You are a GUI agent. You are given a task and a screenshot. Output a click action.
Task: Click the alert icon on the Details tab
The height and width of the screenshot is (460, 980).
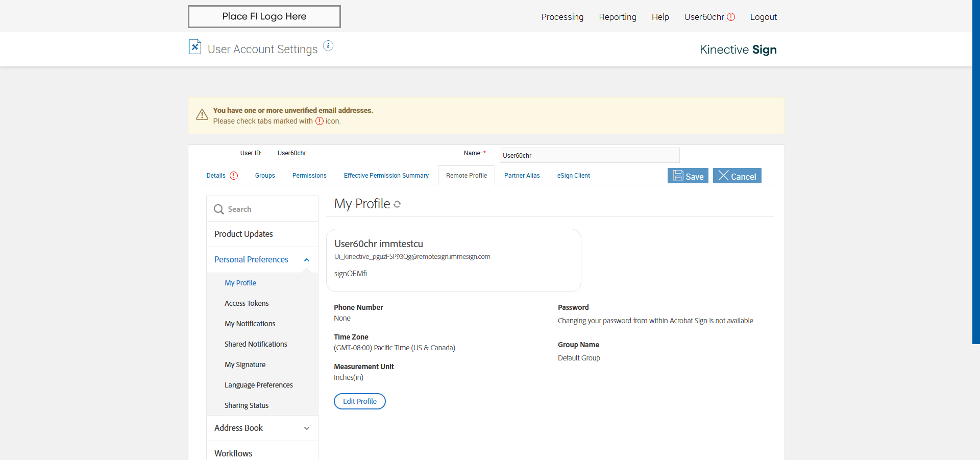234,176
